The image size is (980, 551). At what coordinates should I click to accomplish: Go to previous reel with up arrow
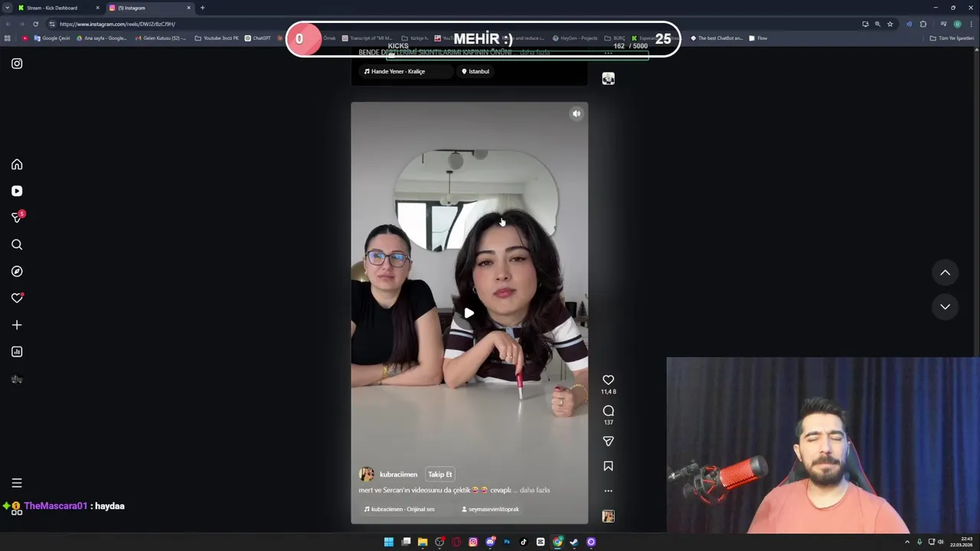945,272
